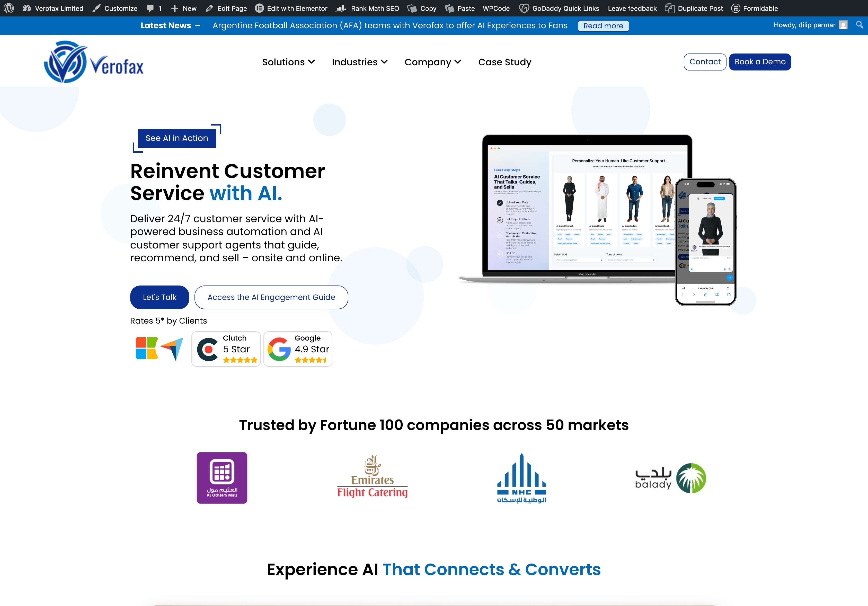Click Paste in the admin bar
Screen dimensions: 868x606
click(x=460, y=8)
